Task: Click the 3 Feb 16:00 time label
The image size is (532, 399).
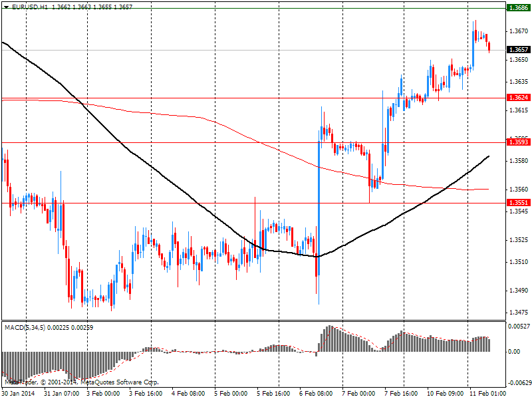Action: coord(146,394)
